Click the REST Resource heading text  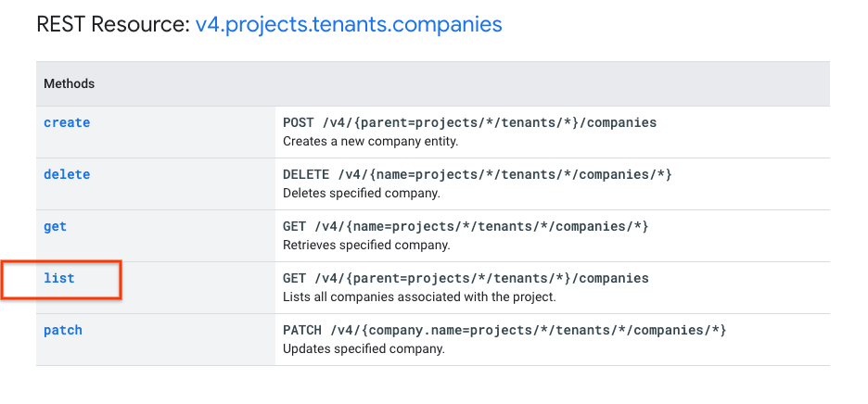coord(113,24)
